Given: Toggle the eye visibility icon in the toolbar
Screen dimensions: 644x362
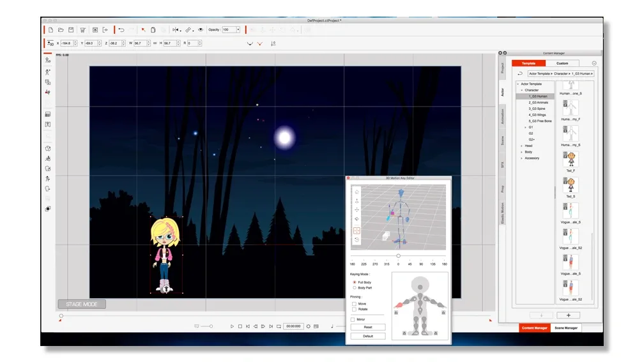Looking at the screenshot, I should 201,30.
